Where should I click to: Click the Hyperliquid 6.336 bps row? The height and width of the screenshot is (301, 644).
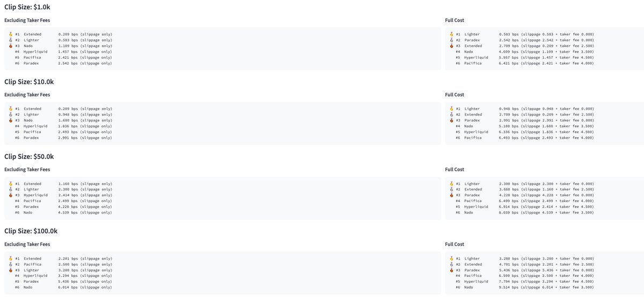click(x=524, y=132)
